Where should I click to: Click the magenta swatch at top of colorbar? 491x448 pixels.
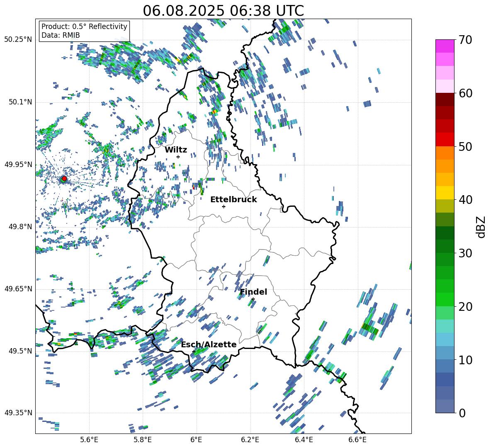coord(445,46)
